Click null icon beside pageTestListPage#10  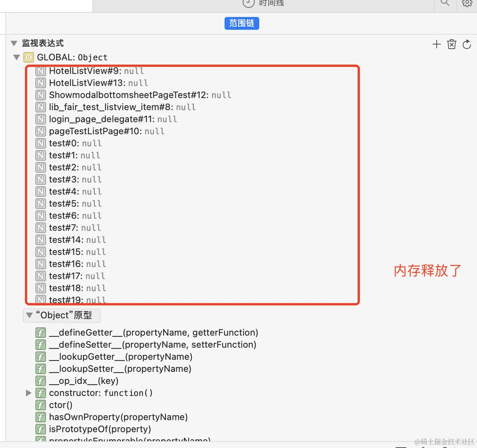[41, 131]
